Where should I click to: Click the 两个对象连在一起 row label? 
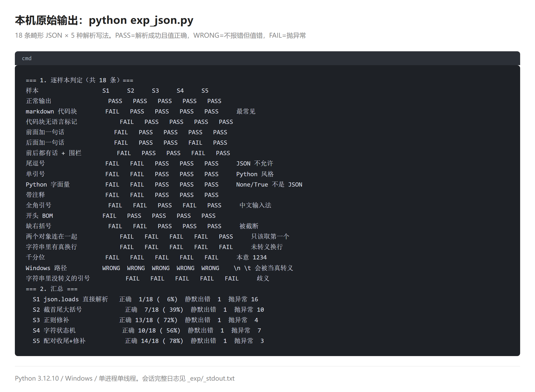tap(52, 237)
